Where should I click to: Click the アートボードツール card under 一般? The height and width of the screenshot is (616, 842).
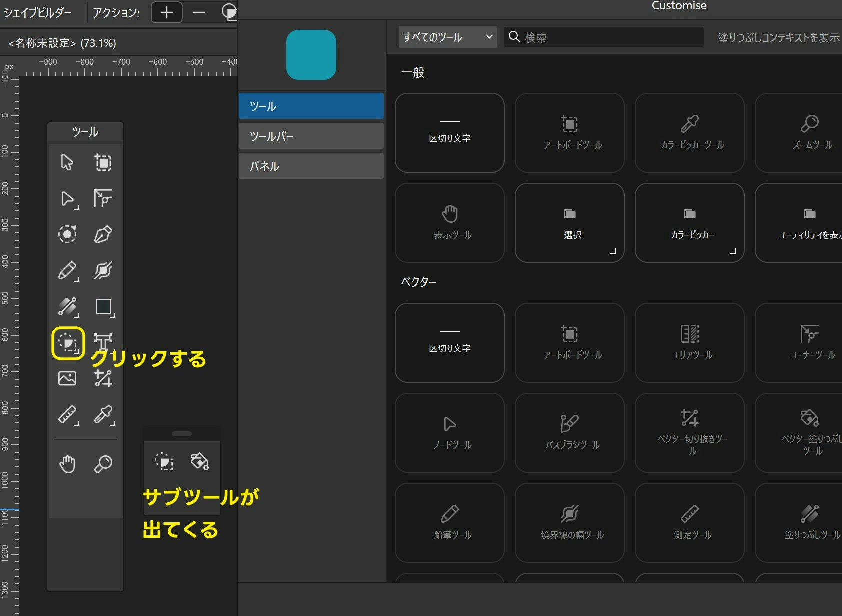[570, 133]
